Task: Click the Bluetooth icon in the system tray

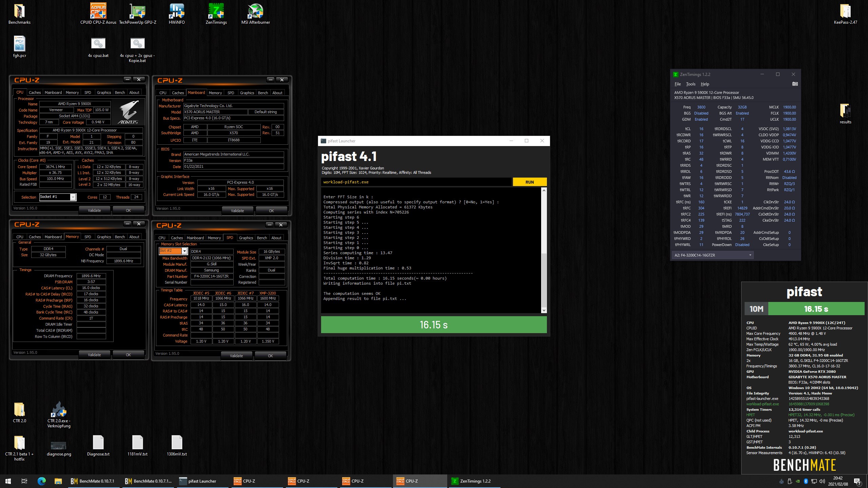Action: point(806,481)
